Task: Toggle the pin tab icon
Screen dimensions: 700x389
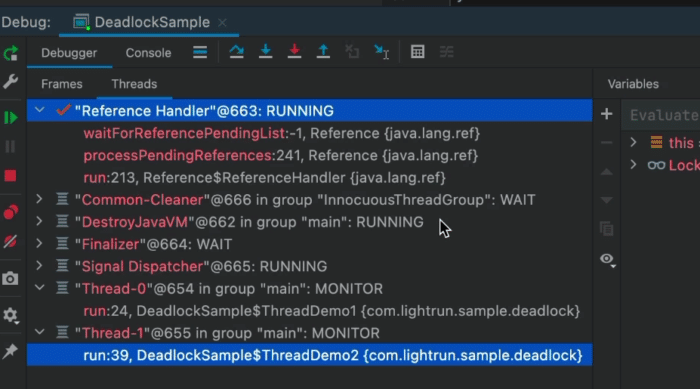Action: pyautogui.click(x=10, y=351)
